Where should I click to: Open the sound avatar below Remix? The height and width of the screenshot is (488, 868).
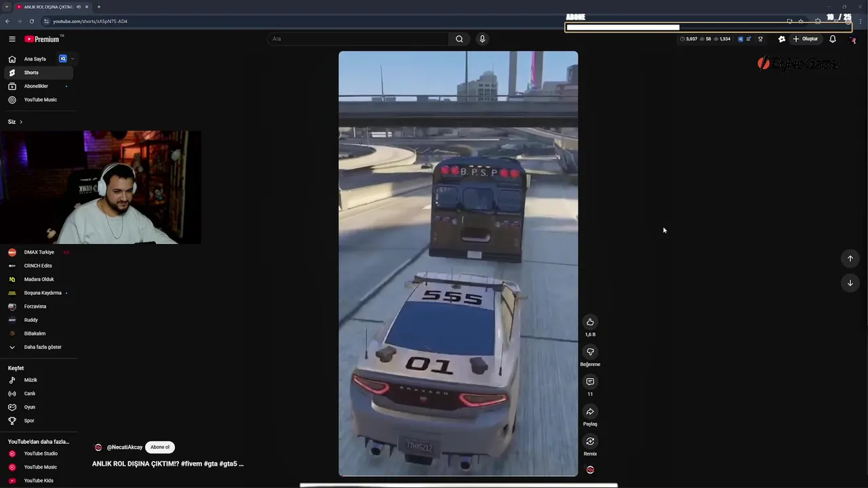[x=590, y=470]
